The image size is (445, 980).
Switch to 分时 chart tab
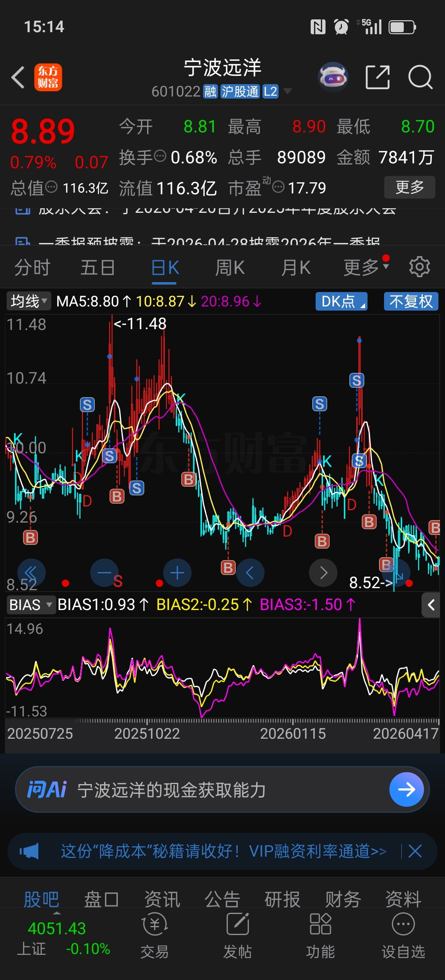click(32, 267)
